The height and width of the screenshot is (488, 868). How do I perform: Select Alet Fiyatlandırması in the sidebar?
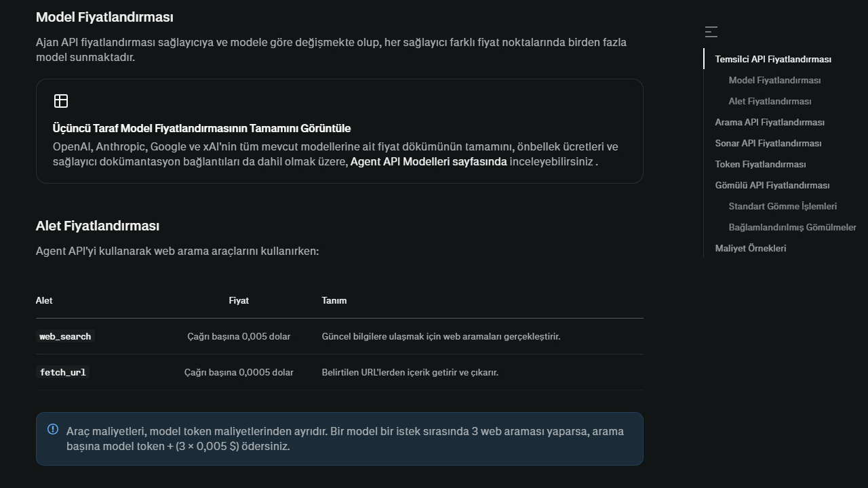[x=770, y=101]
